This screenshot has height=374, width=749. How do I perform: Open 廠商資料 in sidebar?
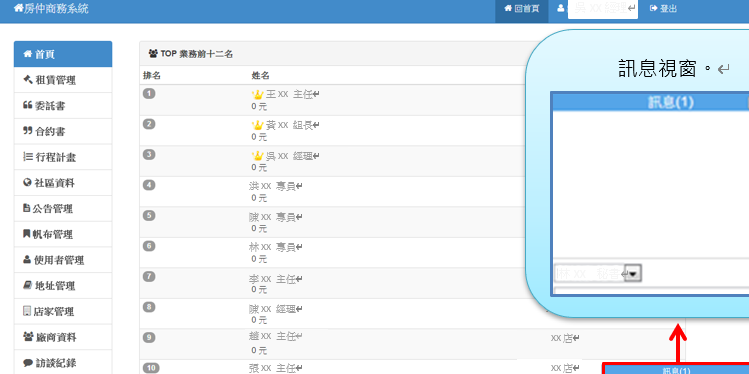[x=63, y=338]
